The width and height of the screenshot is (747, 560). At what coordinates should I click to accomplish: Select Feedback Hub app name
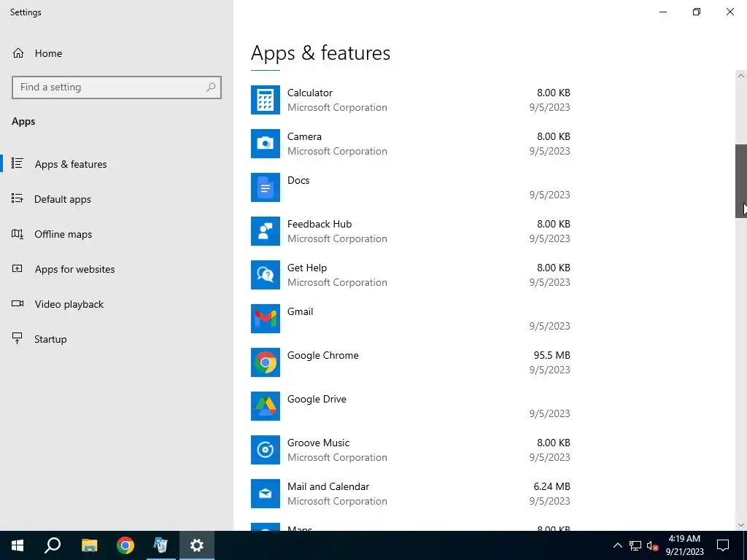coord(320,225)
